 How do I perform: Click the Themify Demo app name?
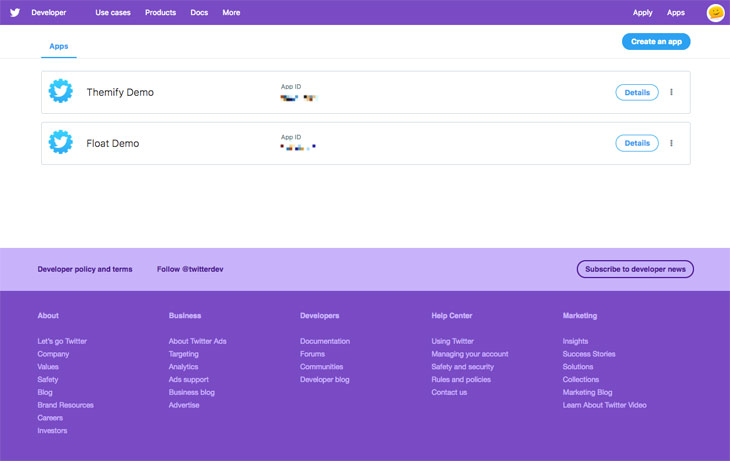pyautogui.click(x=120, y=92)
